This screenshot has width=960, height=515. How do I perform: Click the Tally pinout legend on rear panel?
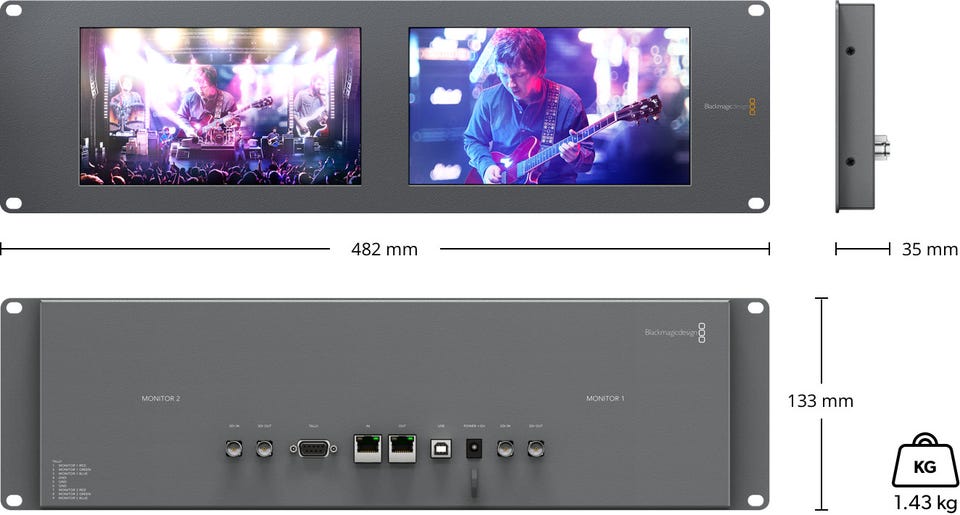[72, 479]
